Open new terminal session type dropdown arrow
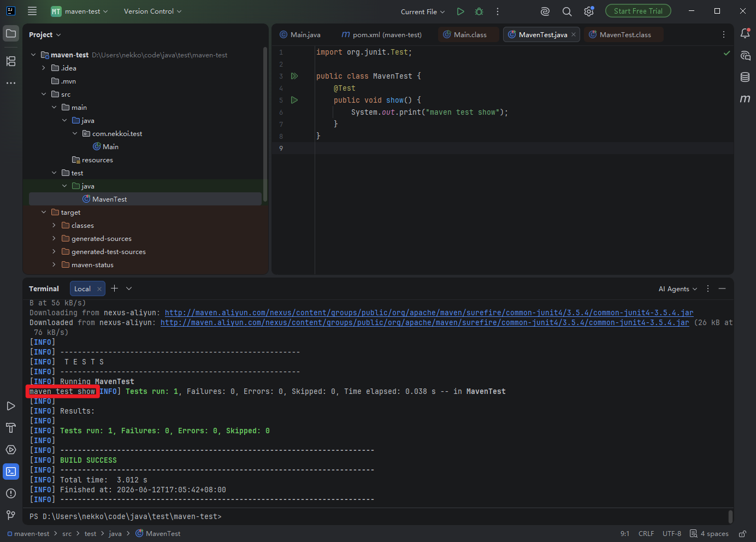756x542 pixels. tap(129, 288)
